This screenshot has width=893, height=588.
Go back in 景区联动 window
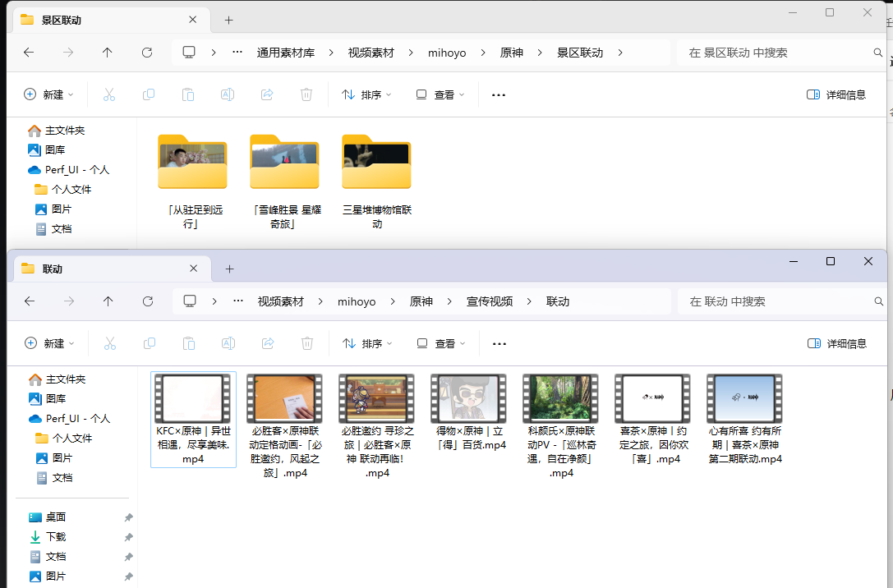click(29, 53)
